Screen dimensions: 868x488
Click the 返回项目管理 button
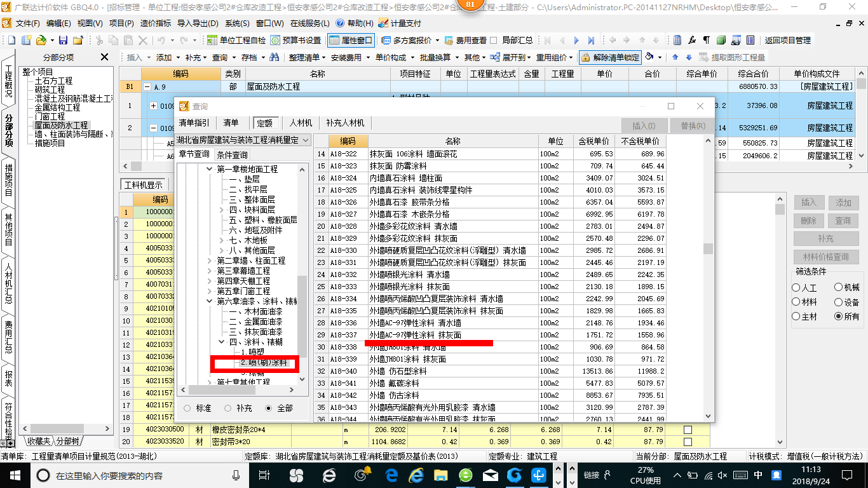(787, 40)
